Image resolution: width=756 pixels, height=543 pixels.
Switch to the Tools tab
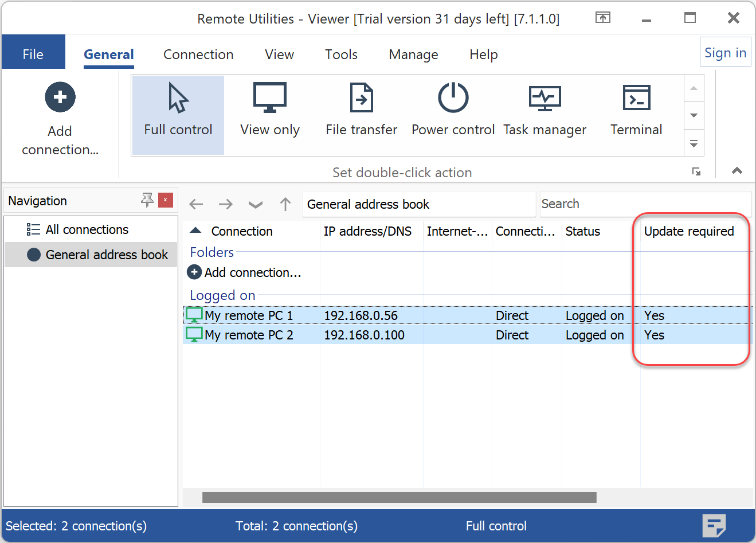click(341, 54)
